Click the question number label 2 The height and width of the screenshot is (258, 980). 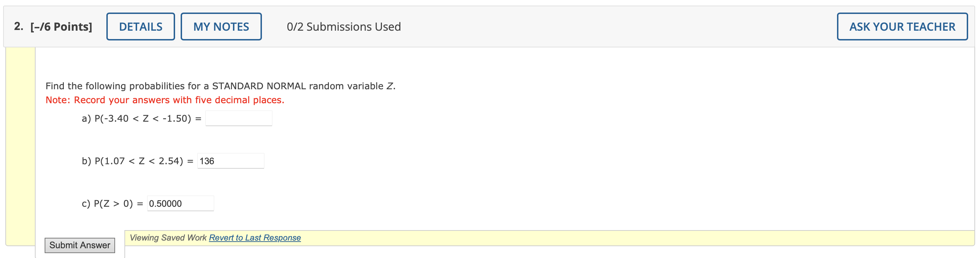click(17, 26)
